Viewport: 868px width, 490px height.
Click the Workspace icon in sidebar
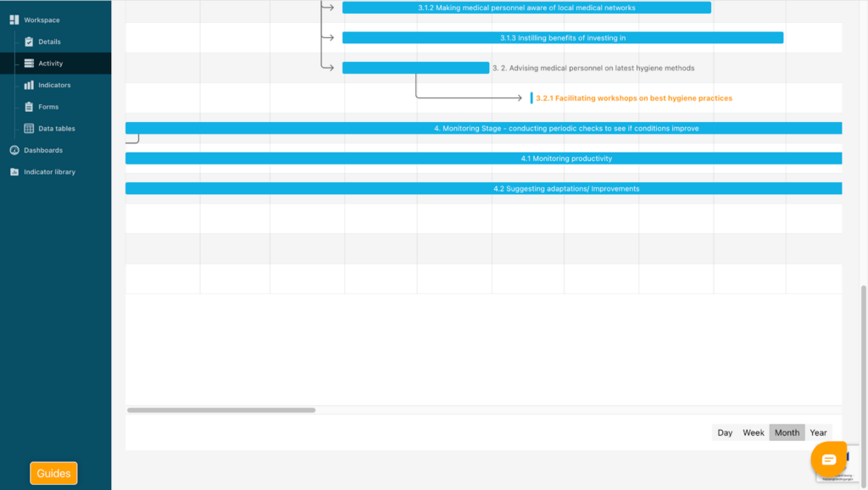[x=14, y=19]
